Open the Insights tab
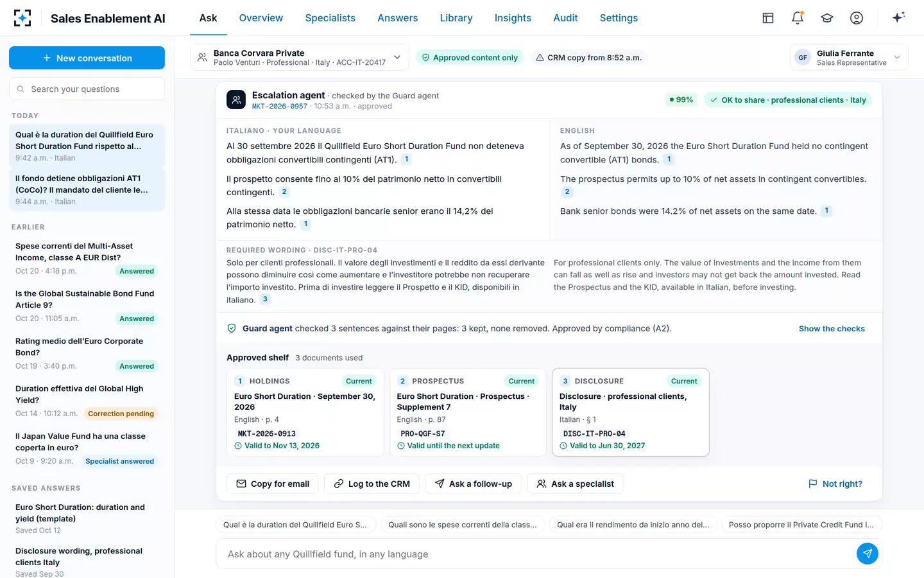Image resolution: width=924 pixels, height=578 pixels. pos(513,18)
